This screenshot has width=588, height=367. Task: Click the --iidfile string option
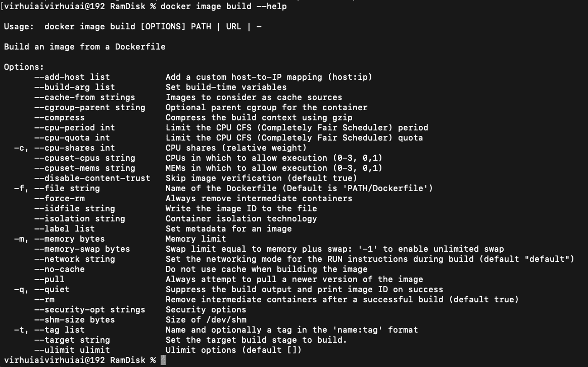[x=75, y=209]
